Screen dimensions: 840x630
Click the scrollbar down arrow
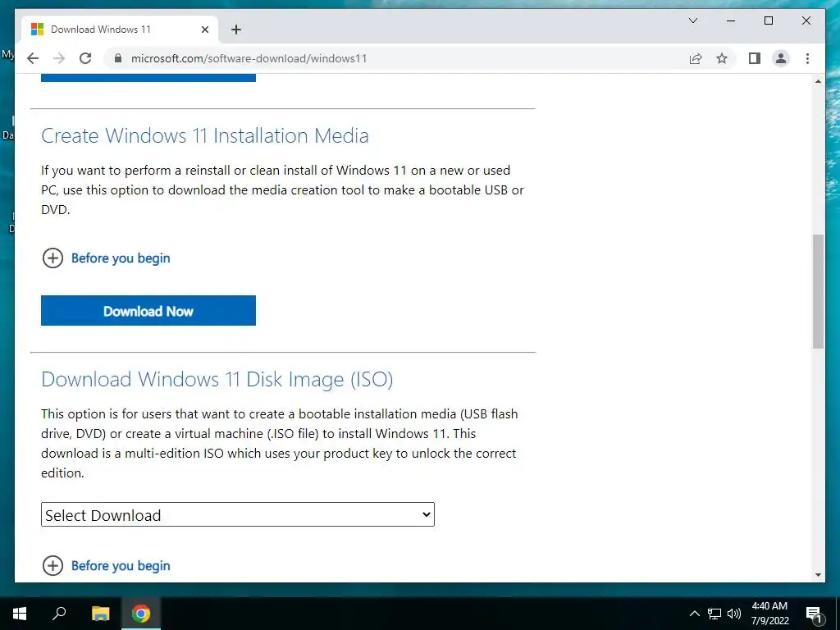click(818, 575)
